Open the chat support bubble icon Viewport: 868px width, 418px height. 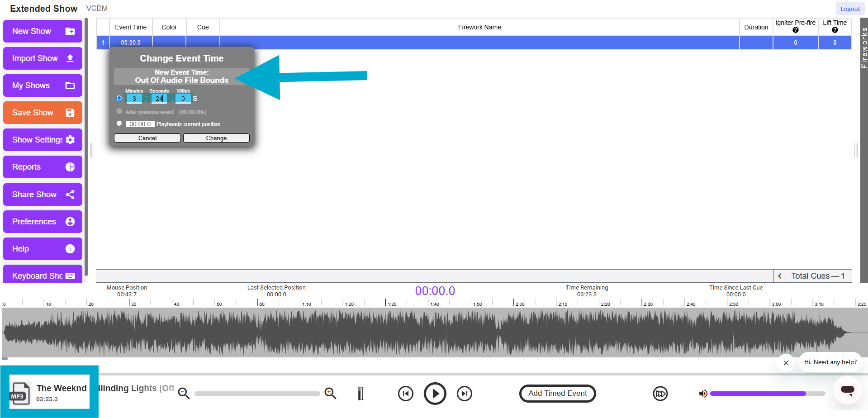pyautogui.click(x=847, y=390)
